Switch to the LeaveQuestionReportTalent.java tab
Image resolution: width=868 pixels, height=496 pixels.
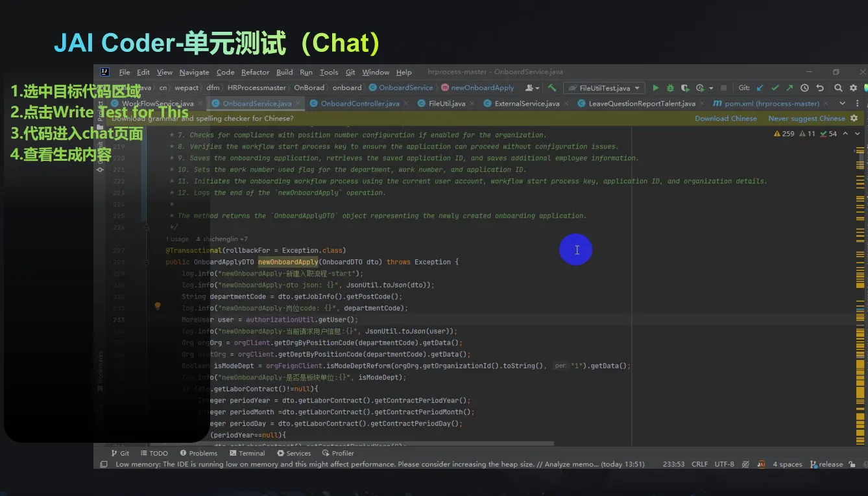(642, 104)
